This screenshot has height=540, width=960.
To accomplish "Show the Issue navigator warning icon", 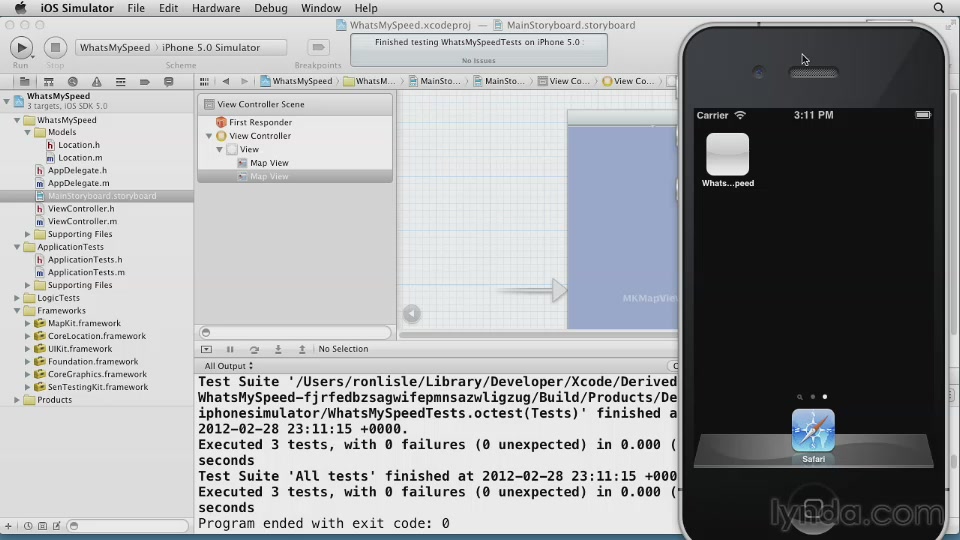I will 97,81.
